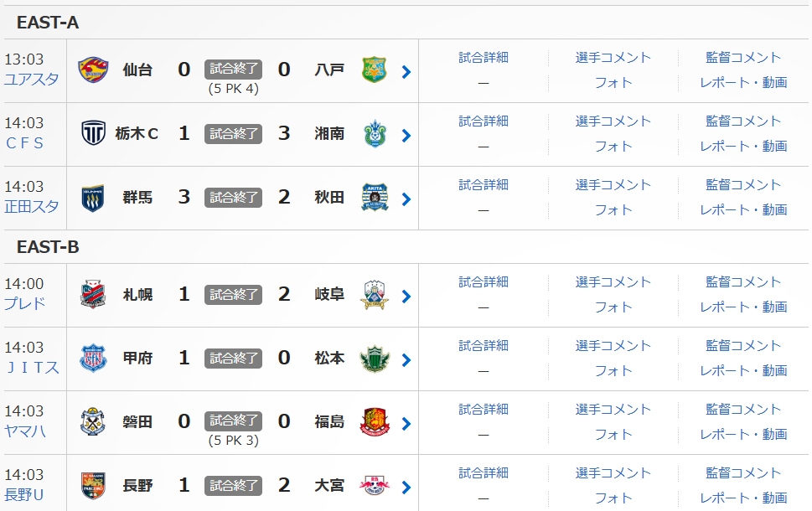Click the Matsumoto (松本) team crest
The image size is (812, 511).
click(x=374, y=358)
